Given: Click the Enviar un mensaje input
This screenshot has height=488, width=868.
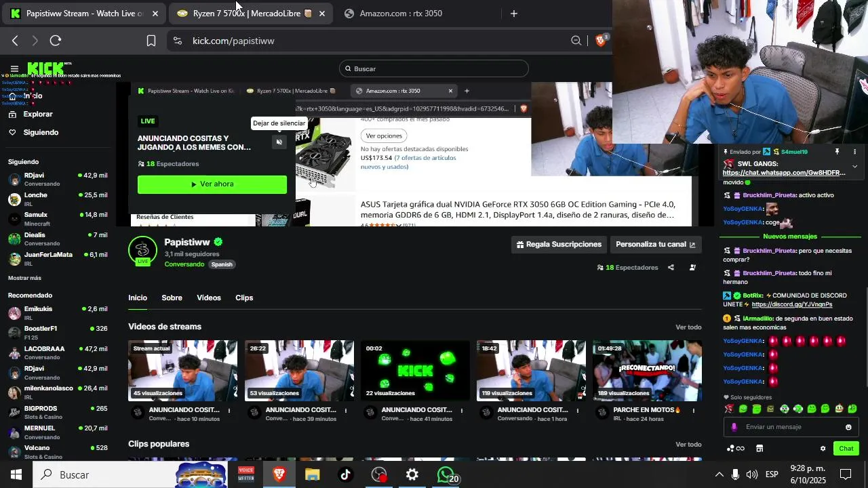Looking at the screenshot, I should coord(790,427).
